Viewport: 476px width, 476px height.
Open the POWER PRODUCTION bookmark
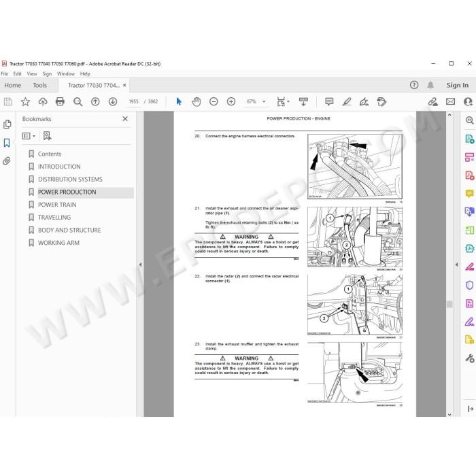tap(67, 192)
